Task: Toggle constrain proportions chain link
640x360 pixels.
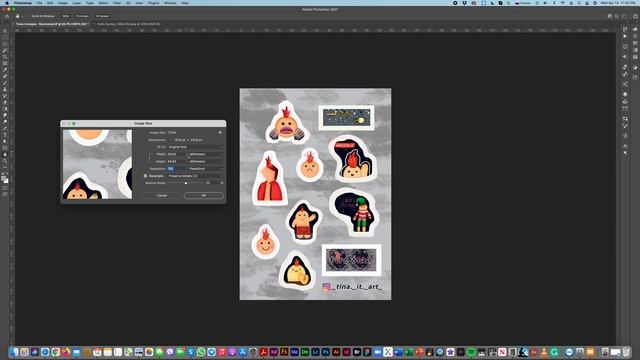Action: pos(150,158)
